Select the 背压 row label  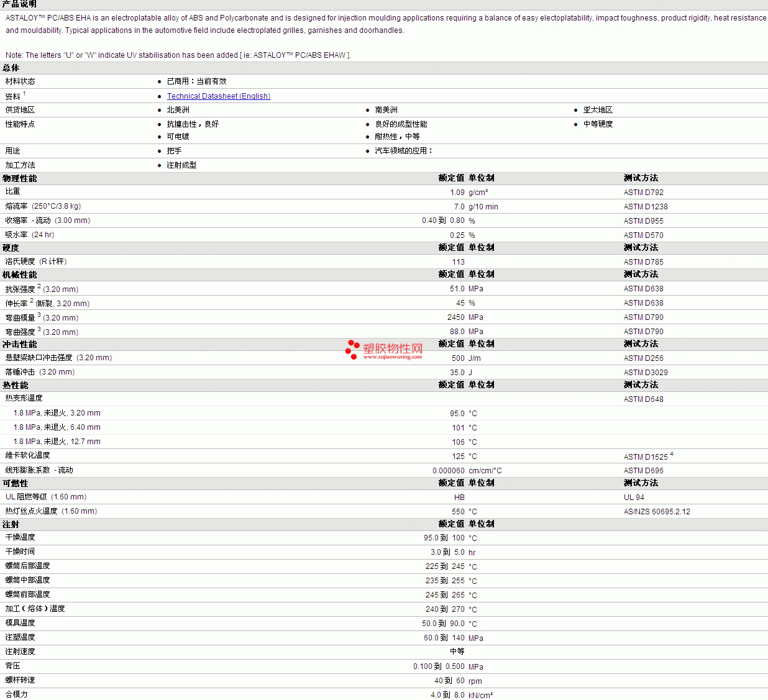point(13,666)
